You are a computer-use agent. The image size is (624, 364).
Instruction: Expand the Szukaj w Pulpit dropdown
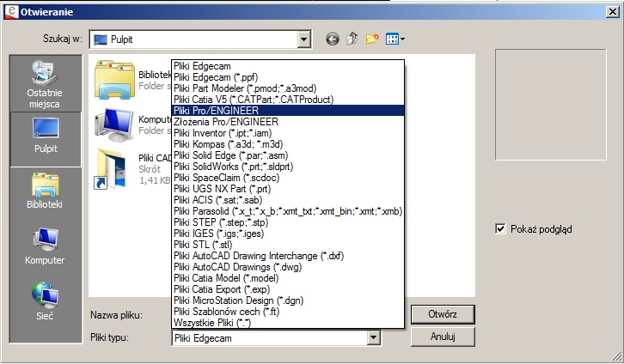click(x=303, y=39)
